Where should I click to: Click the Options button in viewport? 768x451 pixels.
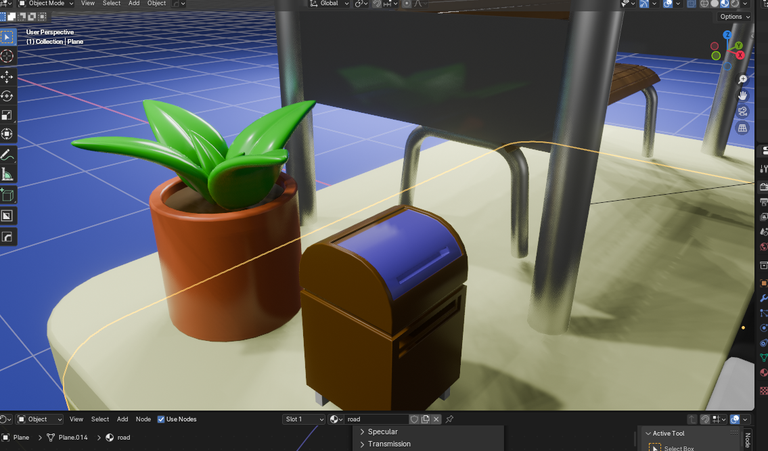(732, 17)
